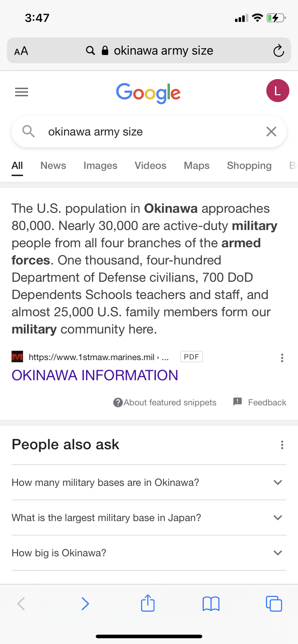Image resolution: width=298 pixels, height=644 pixels.
Task: Open Safari bookmarks icon
Action: [211, 603]
